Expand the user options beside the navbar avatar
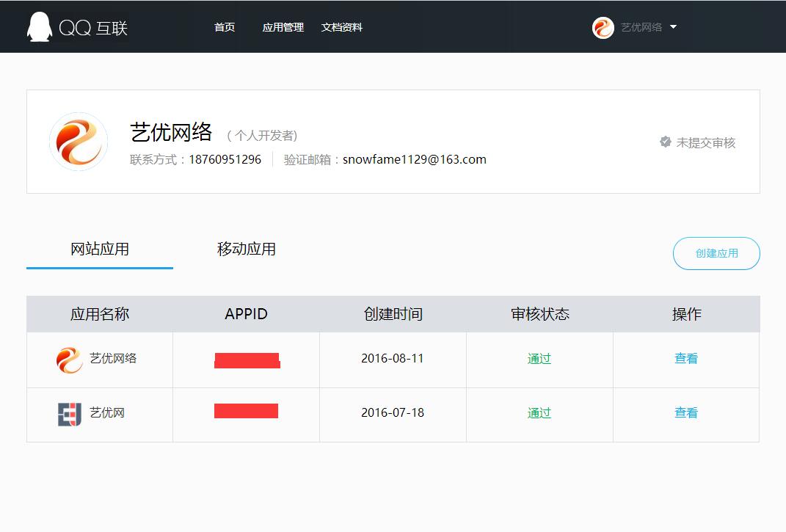The height and width of the screenshot is (532, 786). click(673, 27)
